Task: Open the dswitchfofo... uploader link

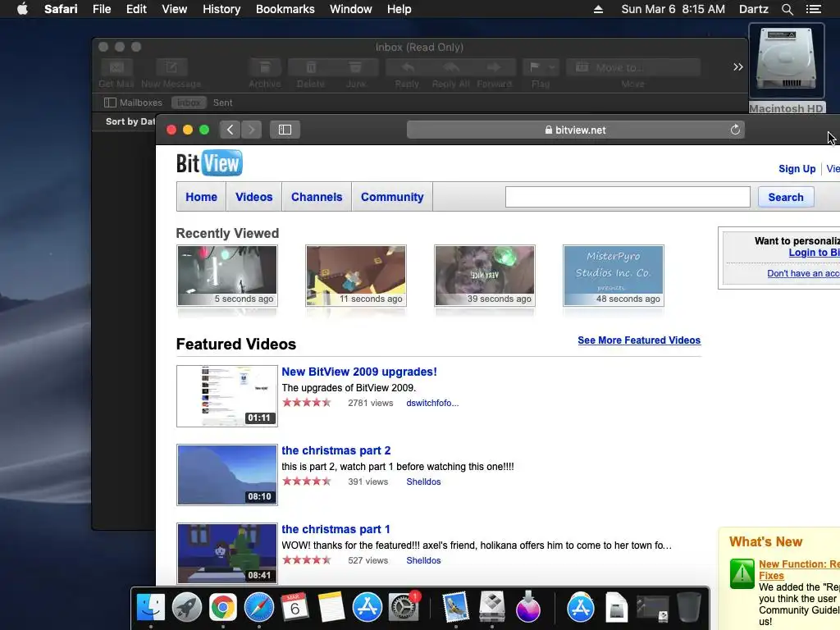Action: [432, 403]
